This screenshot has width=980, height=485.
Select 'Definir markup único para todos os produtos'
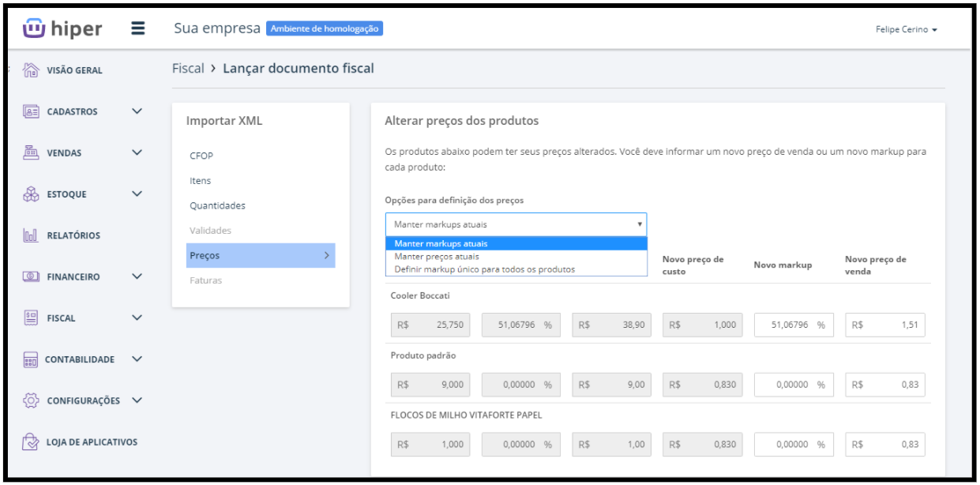click(x=516, y=269)
